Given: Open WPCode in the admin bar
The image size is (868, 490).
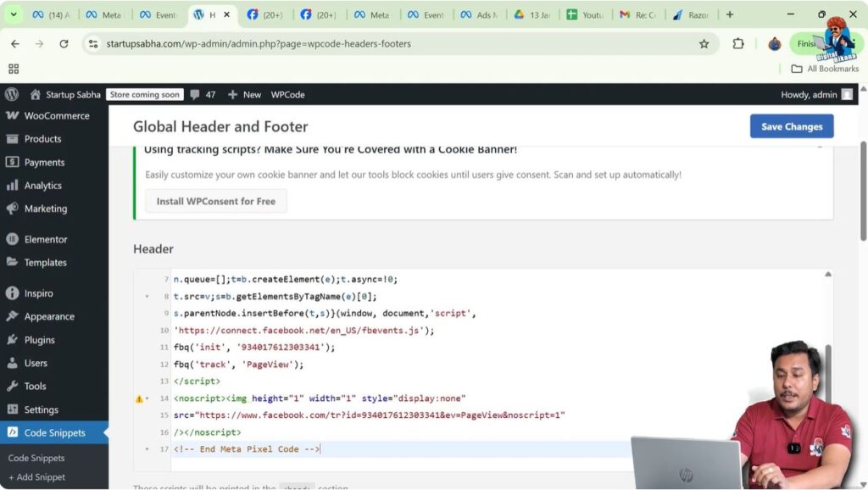Looking at the screenshot, I should [287, 95].
